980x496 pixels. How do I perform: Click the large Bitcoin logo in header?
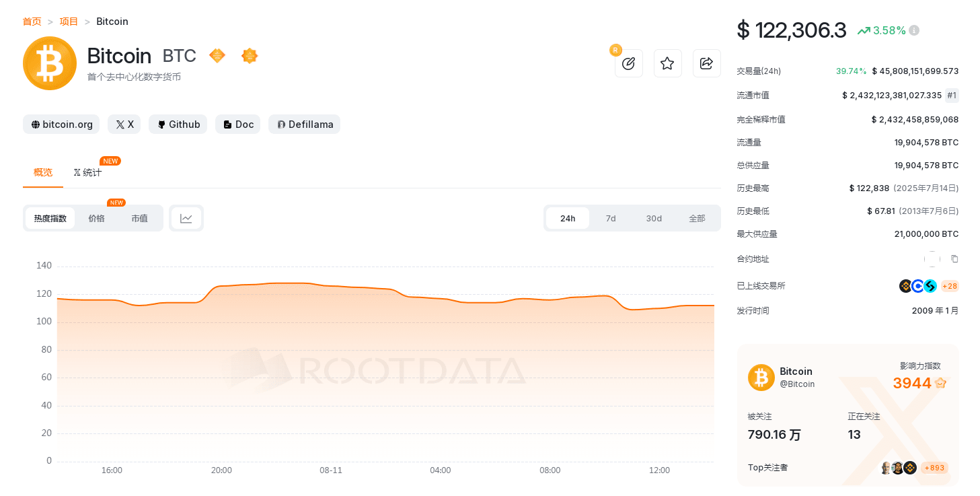[50, 63]
